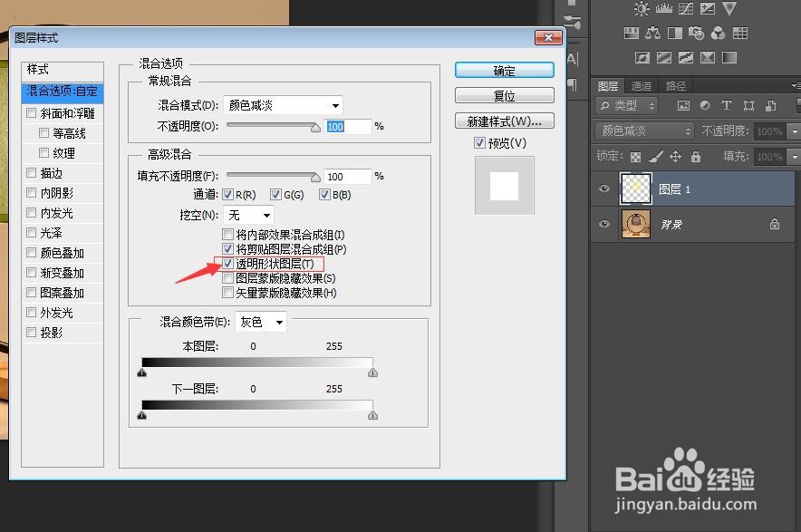Open the Levels adjustment icon

pos(664,8)
